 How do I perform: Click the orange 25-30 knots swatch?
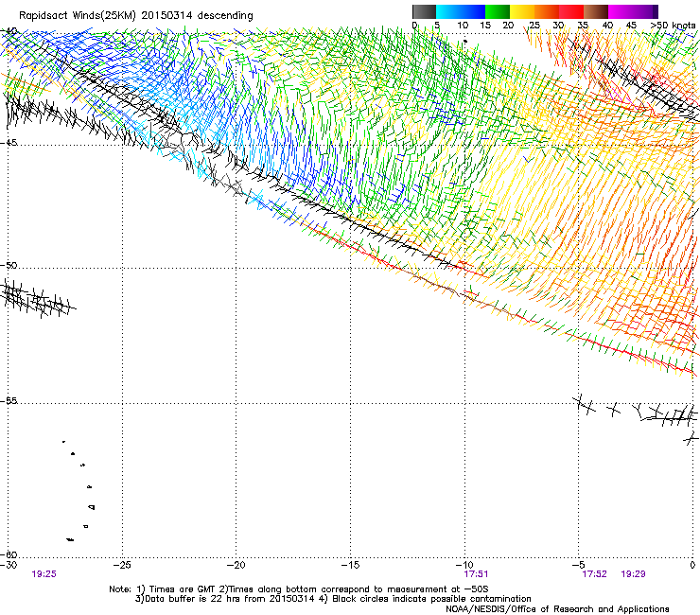click(547, 11)
